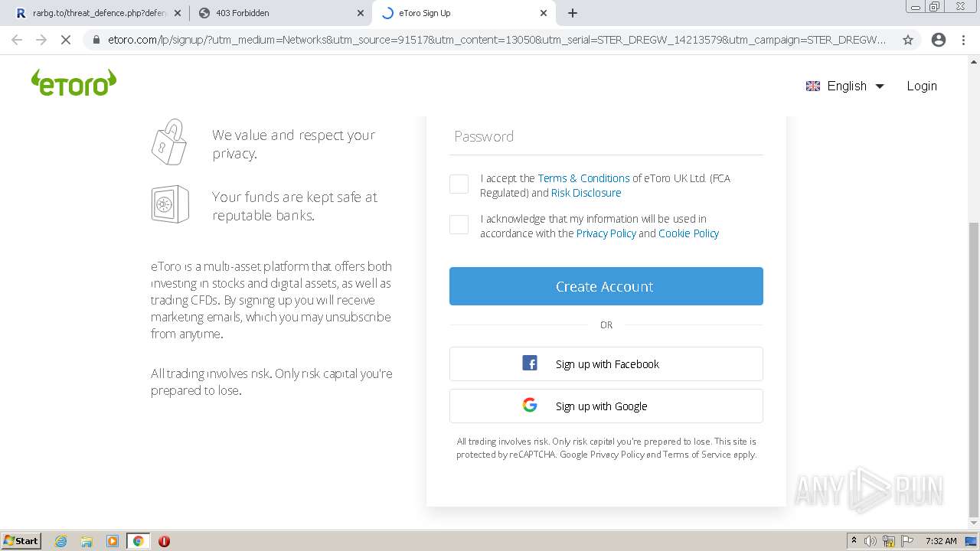Check the Terms & Conditions checkbox
The width and height of the screenshot is (980, 551).
[x=459, y=184]
